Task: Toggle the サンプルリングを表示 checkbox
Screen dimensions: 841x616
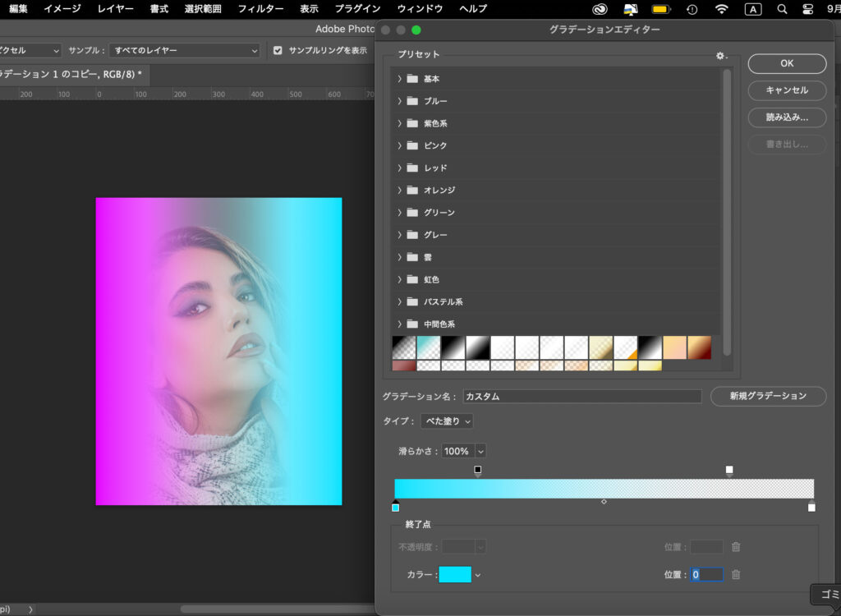Action: [x=278, y=50]
